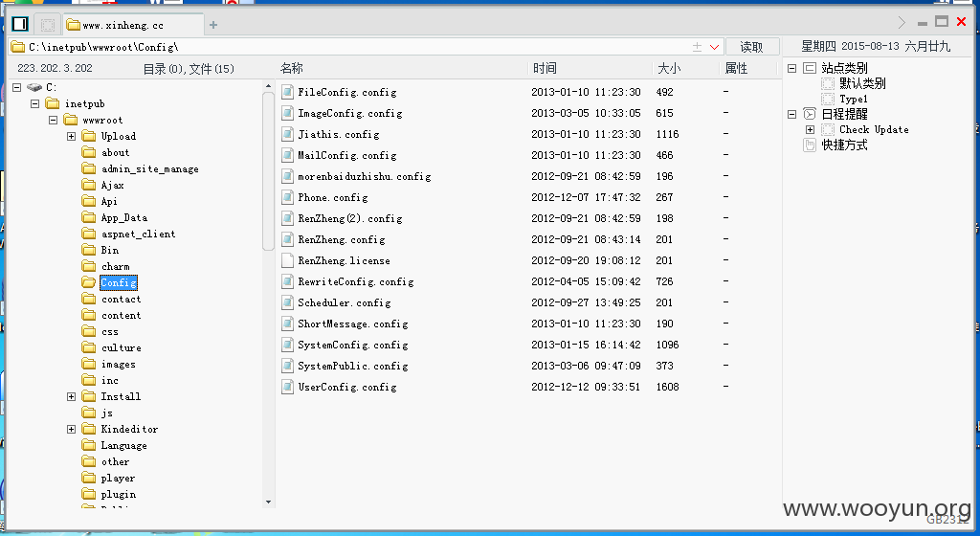Screen dimensions: 980x536
Task: Select the player folder icon
Action: (89, 478)
